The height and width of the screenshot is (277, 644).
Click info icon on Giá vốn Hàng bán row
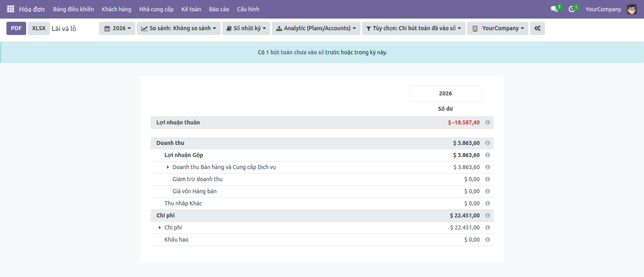(487, 191)
